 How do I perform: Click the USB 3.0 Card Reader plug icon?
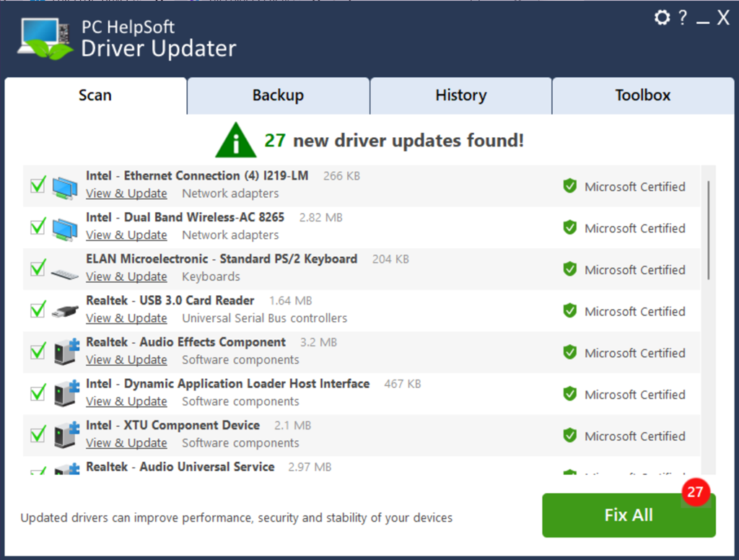click(64, 312)
